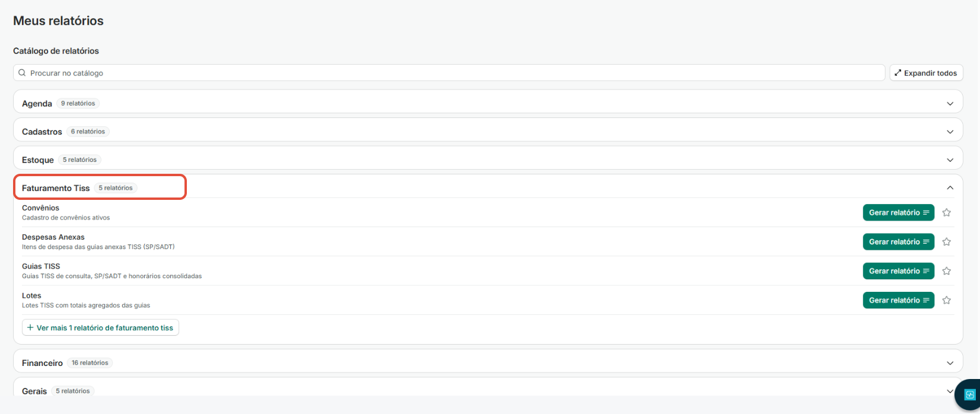Click Expandir todos button
Screen dimensions: 980x414
(926, 73)
